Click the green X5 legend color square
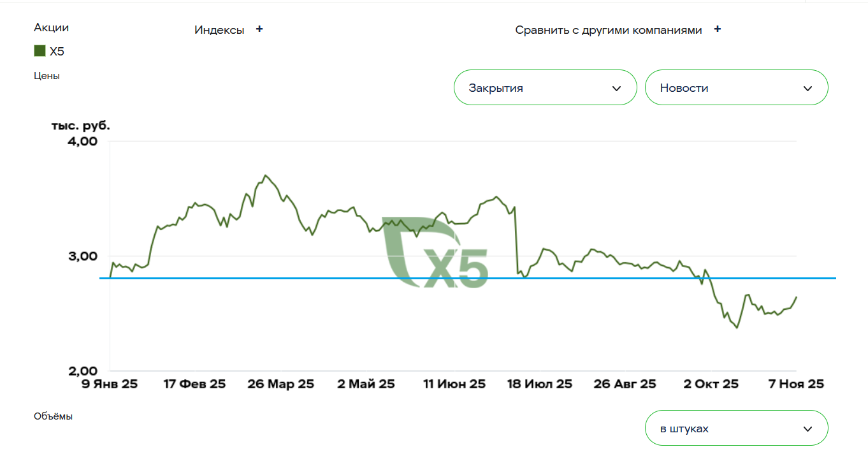Screen dimensions: 868x461 coord(40,51)
